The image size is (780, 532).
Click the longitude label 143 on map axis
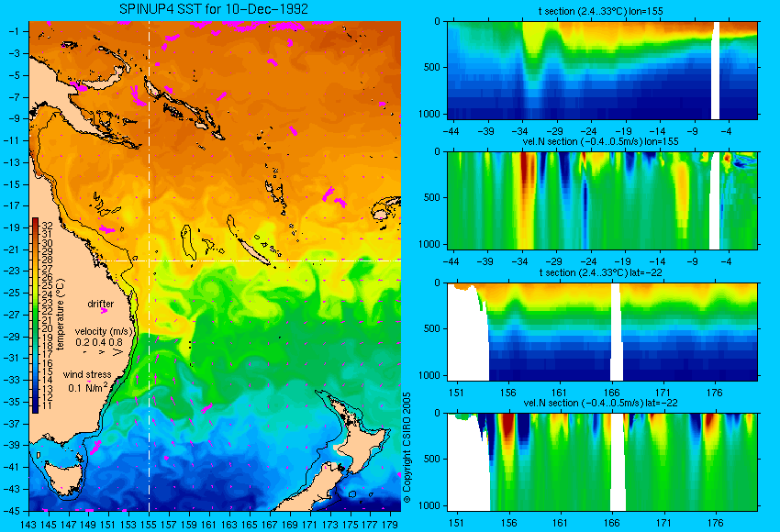28,524
